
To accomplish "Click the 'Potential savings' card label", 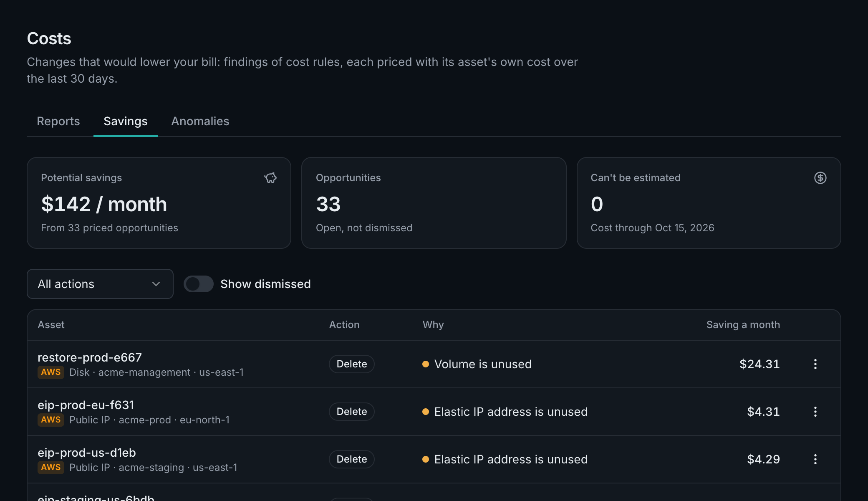I will click(x=81, y=178).
